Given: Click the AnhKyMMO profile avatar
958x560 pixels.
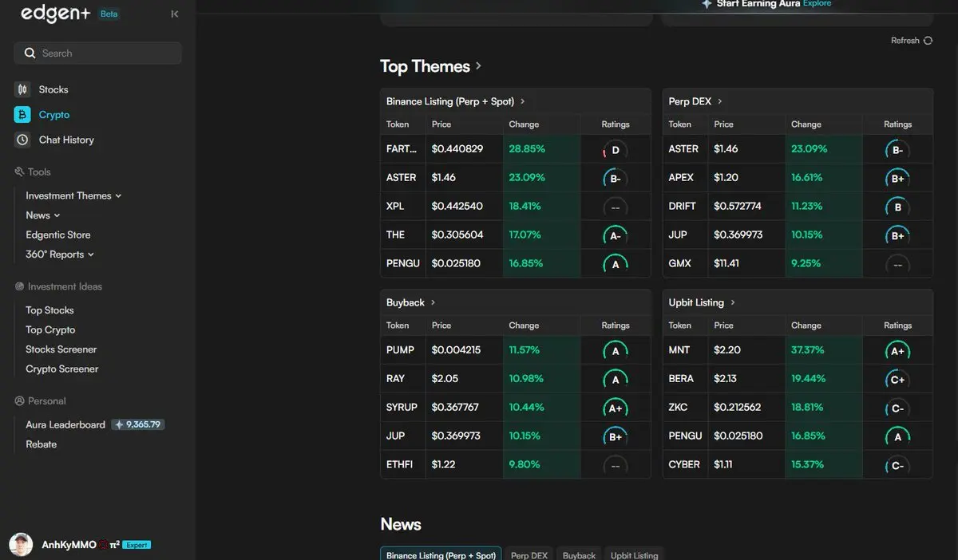Looking at the screenshot, I should 21,545.
